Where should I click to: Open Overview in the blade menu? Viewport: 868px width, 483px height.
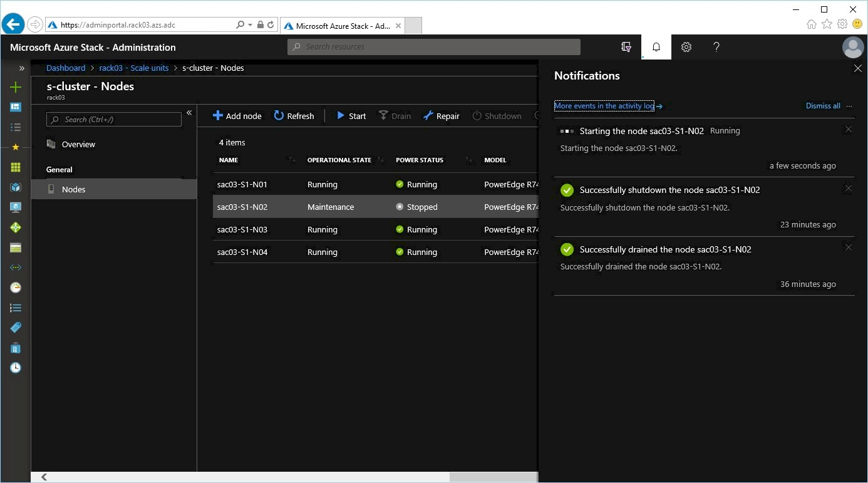point(78,144)
